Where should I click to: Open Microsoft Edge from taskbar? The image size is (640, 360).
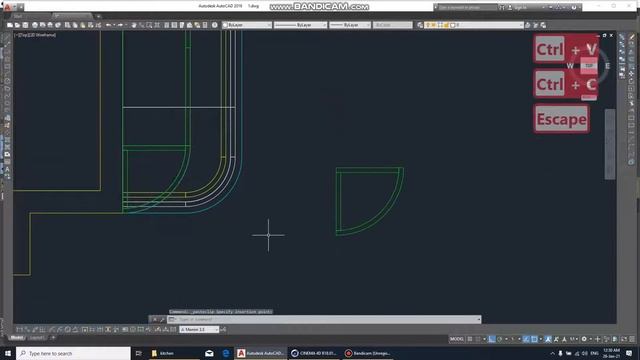click(x=226, y=353)
